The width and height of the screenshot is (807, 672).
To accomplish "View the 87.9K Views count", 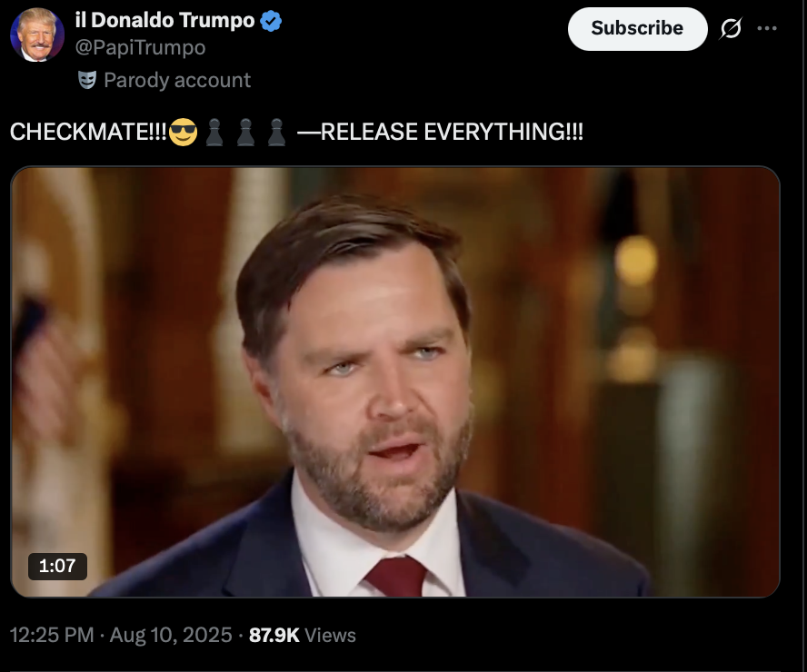I will coord(303,635).
